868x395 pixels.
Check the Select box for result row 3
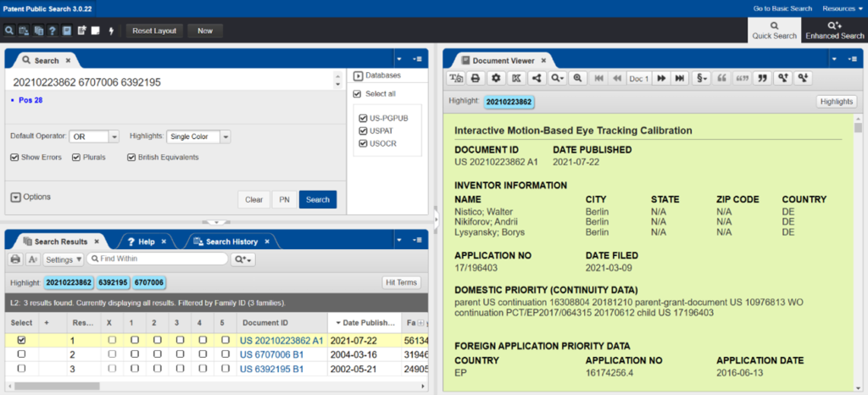point(21,369)
